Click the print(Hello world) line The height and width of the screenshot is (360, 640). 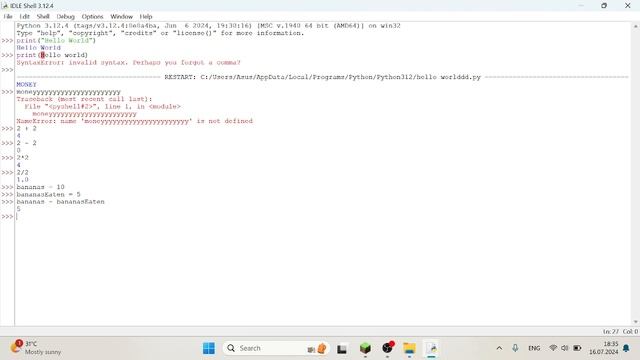point(52,55)
